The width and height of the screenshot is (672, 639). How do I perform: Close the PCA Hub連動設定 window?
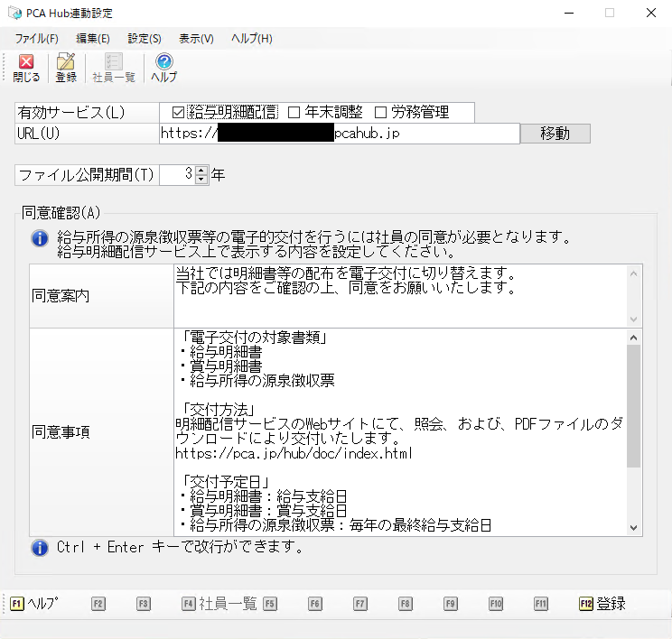pyautogui.click(x=651, y=14)
